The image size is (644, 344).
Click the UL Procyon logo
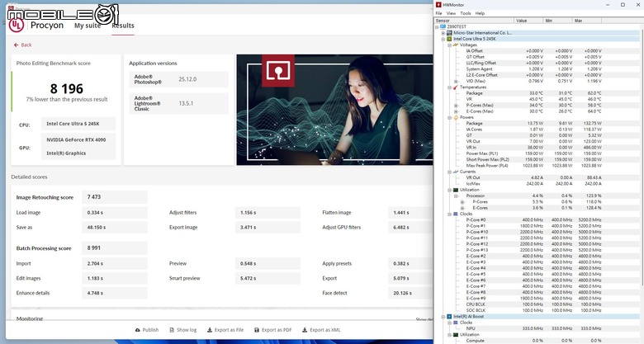click(16, 25)
